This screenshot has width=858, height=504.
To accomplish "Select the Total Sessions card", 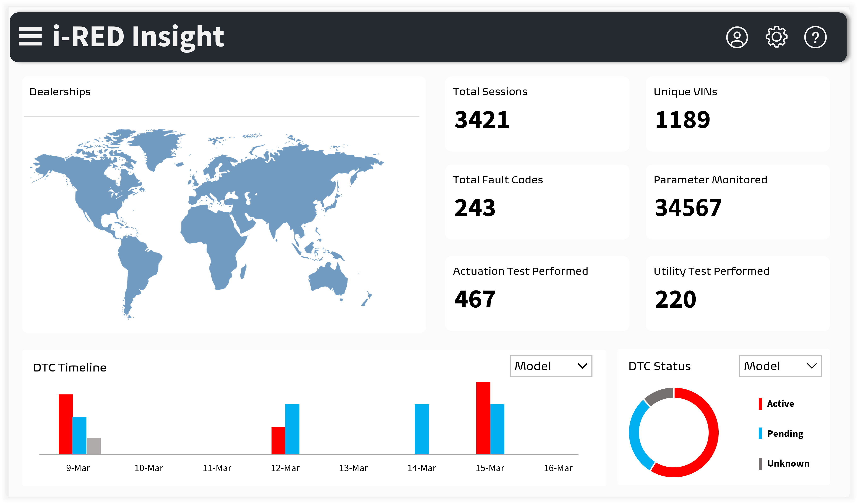I will click(537, 114).
